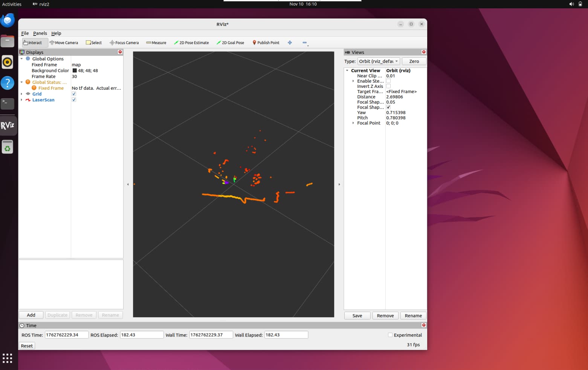
Task: Disable the LaserScan display checkbox
Action: point(74,100)
